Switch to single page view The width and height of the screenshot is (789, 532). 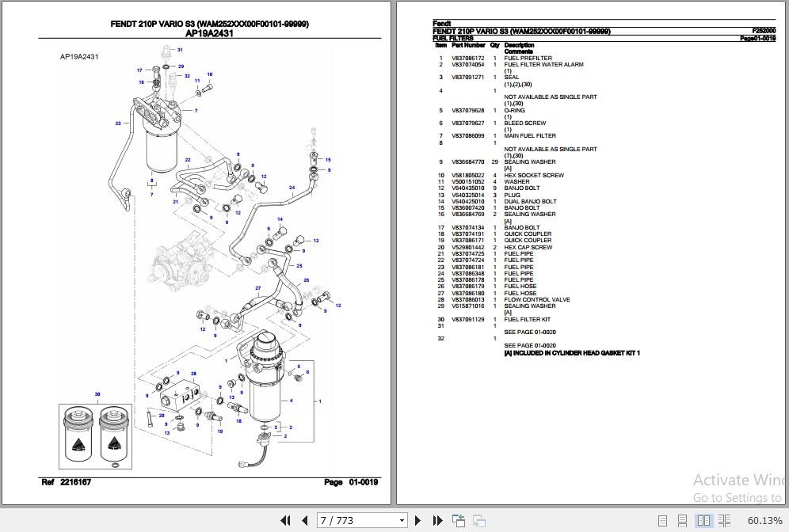click(x=663, y=520)
